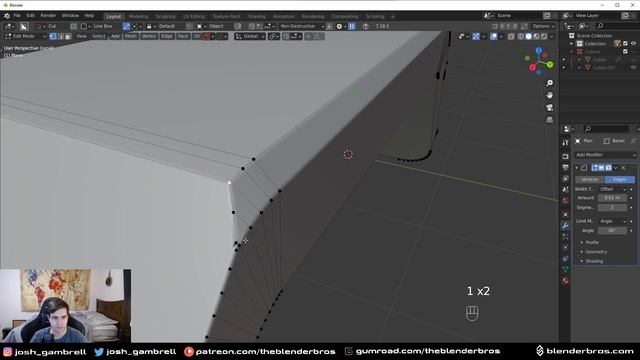This screenshot has height=360, width=640.
Task: Toggle Collection visibility eye in outliner
Action: [633, 44]
